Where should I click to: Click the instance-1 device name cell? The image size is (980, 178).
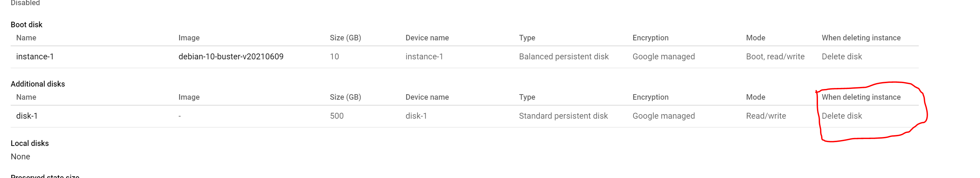(424, 57)
